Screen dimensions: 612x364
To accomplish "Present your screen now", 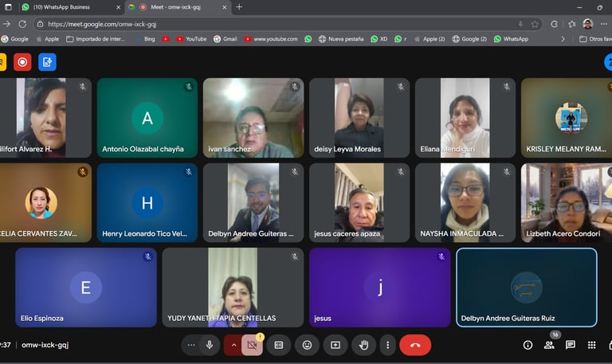I will [335, 345].
